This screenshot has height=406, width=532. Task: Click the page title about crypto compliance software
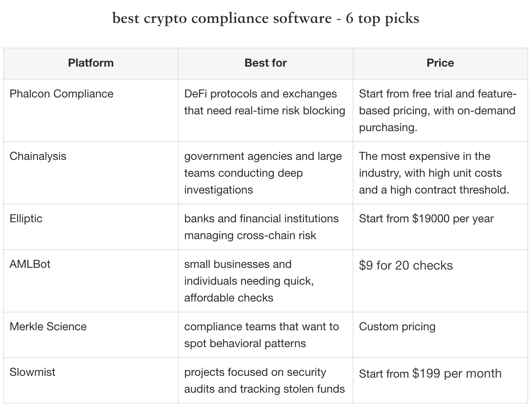[x=266, y=18]
